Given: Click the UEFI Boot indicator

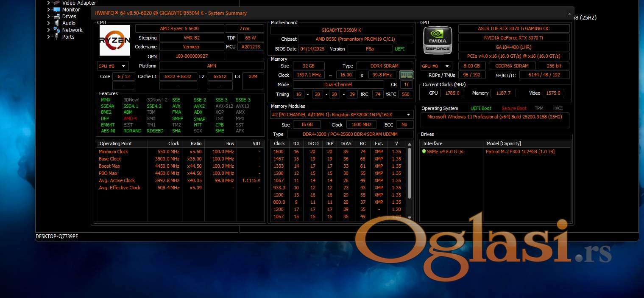Looking at the screenshot, I should pyautogui.click(x=481, y=108).
